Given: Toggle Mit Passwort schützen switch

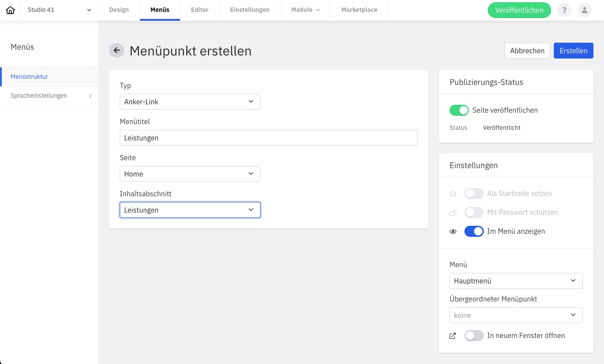Looking at the screenshot, I should [474, 213].
